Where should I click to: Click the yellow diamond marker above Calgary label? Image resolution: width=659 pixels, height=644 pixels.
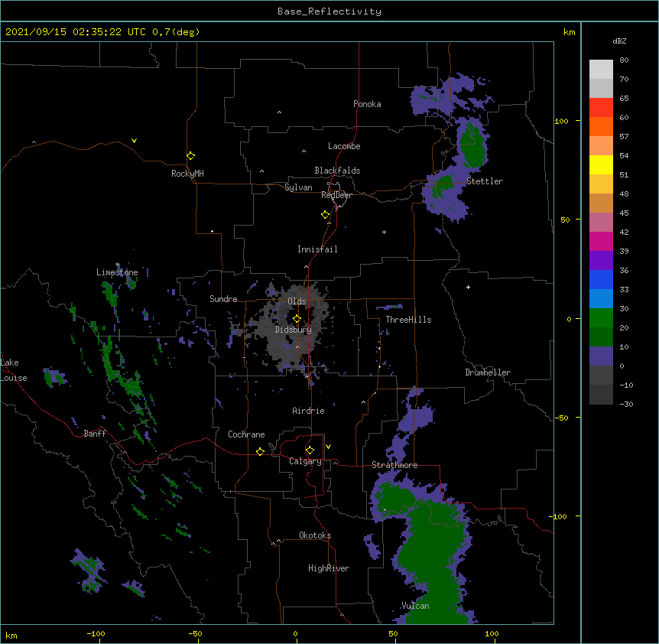click(x=310, y=450)
